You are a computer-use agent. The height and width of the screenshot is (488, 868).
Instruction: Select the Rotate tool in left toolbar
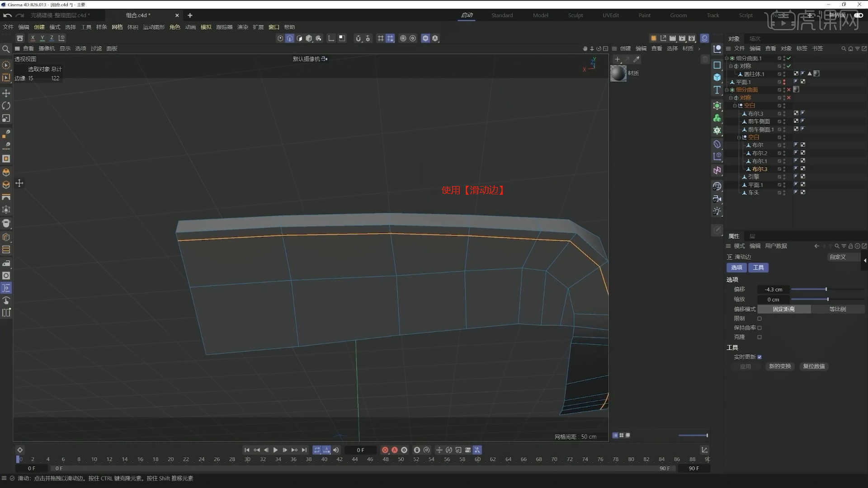(6, 106)
